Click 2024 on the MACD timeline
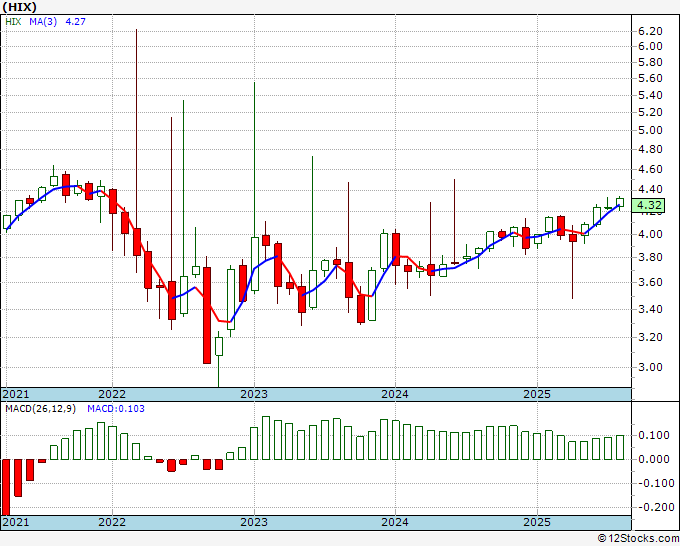Image resolution: width=680 pixels, height=546 pixels. (x=395, y=522)
